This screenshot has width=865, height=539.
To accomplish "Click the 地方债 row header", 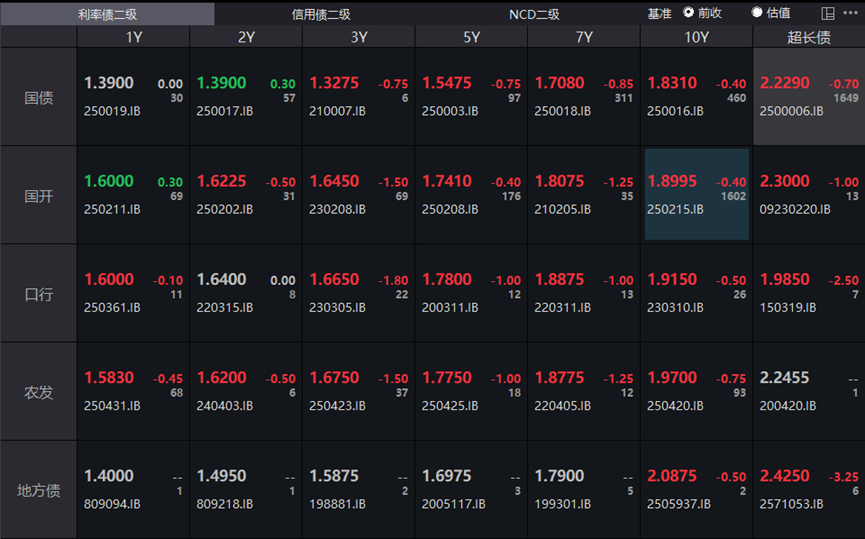I will coord(39,490).
